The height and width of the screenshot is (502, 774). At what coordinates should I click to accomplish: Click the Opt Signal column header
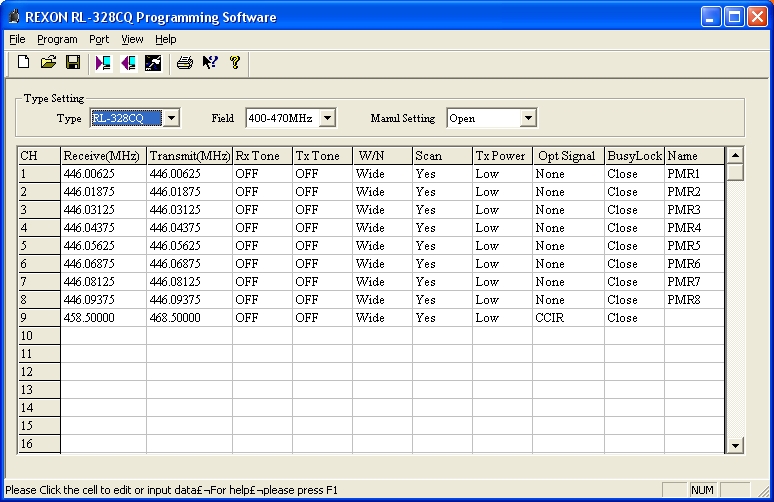pos(568,155)
